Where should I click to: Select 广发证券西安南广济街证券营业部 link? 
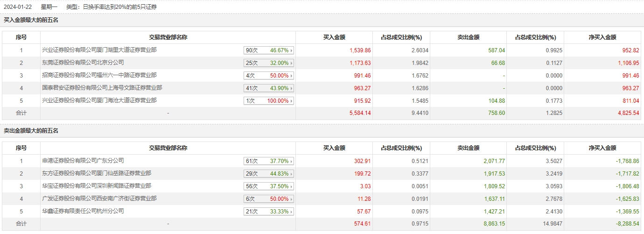pos(99,199)
